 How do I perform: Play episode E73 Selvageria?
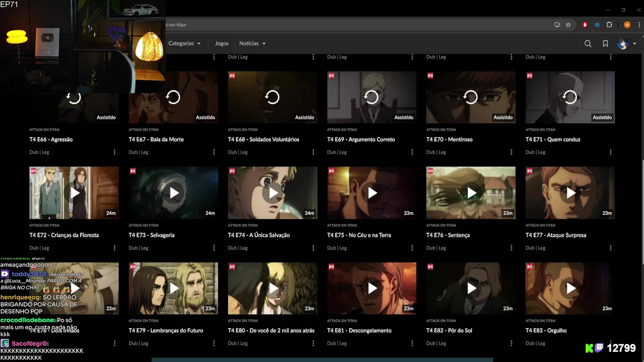click(173, 193)
